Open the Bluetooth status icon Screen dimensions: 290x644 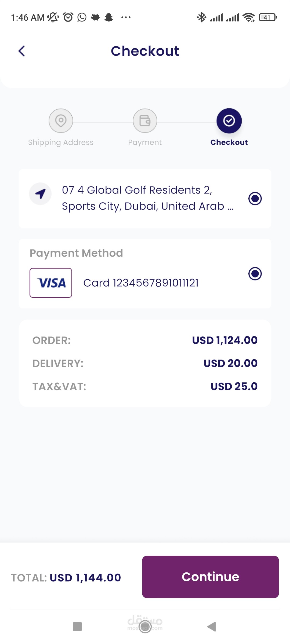[x=201, y=17]
